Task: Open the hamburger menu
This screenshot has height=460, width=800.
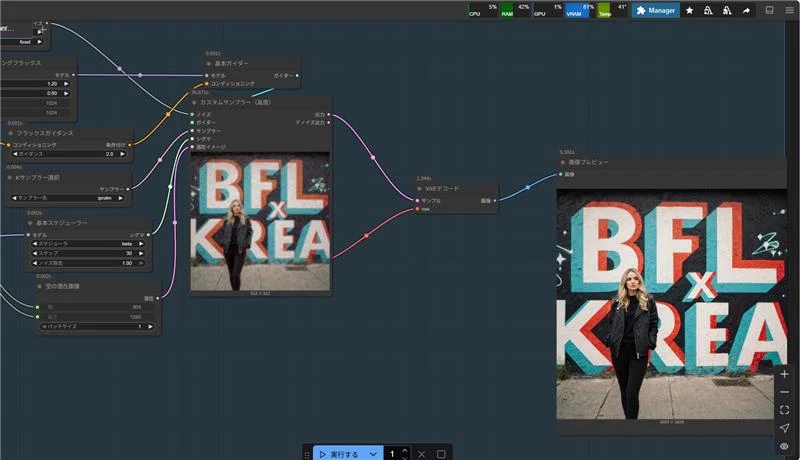Action: 789,10
